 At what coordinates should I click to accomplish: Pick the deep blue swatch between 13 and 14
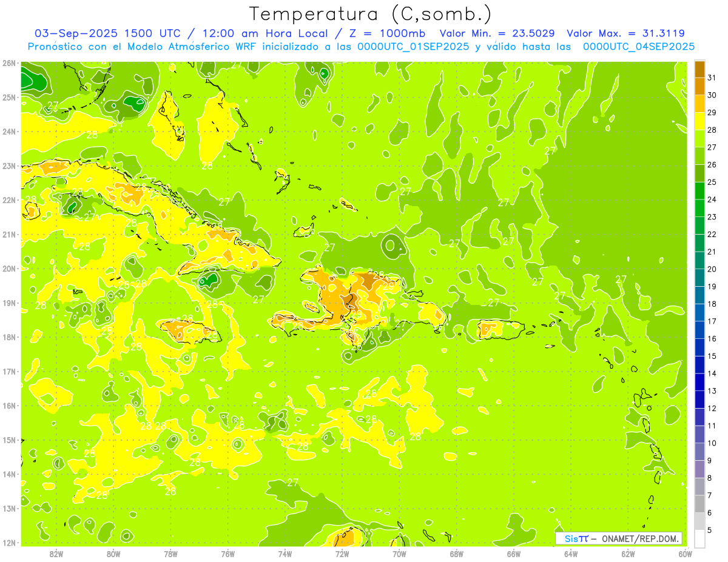point(699,382)
